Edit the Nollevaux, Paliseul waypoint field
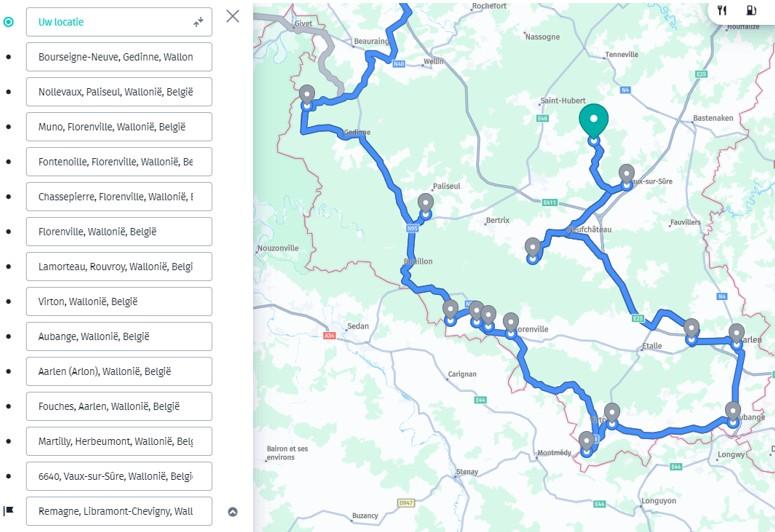The width and height of the screenshot is (775, 532). (x=119, y=91)
